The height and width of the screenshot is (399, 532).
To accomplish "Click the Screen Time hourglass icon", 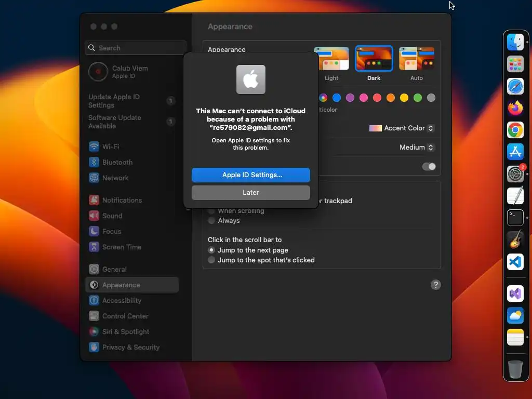I will pyautogui.click(x=94, y=247).
